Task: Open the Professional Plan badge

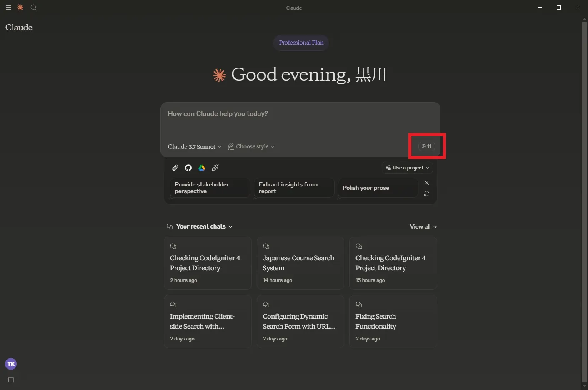Action: coord(301,43)
